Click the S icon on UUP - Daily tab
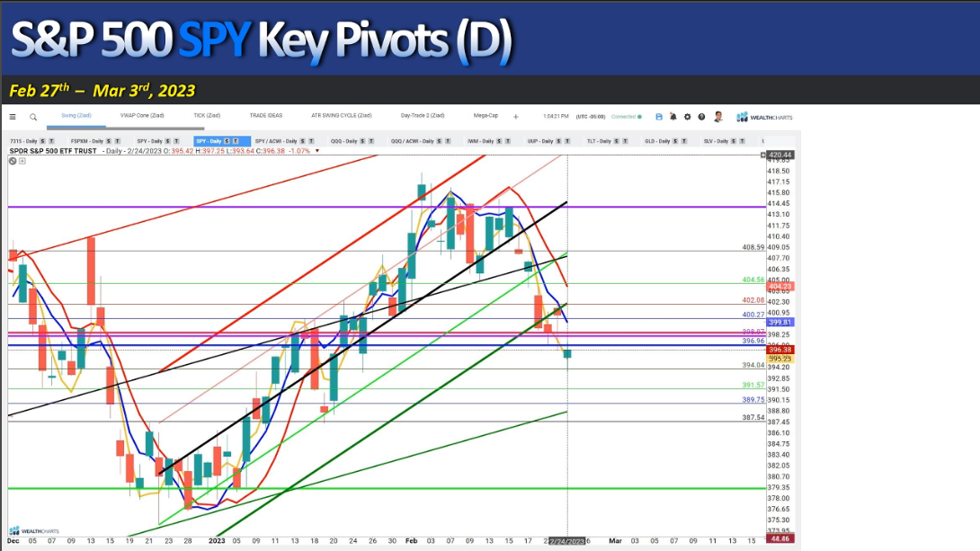This screenshot has width=980, height=551. 558,141
